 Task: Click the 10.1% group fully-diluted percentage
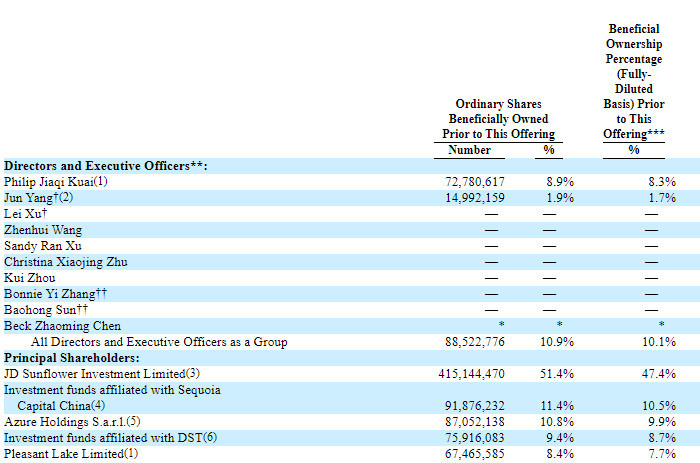click(658, 342)
